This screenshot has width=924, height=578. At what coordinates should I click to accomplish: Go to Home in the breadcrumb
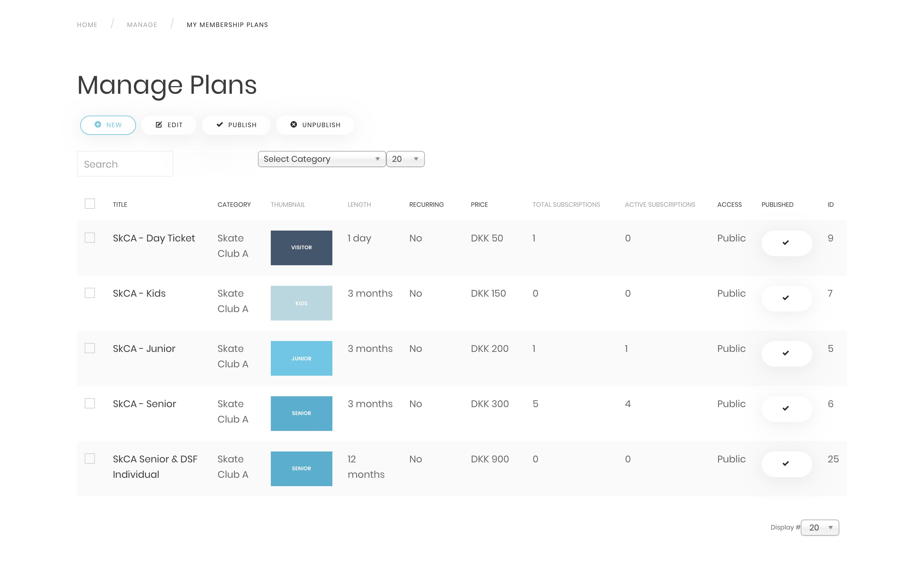click(x=87, y=25)
